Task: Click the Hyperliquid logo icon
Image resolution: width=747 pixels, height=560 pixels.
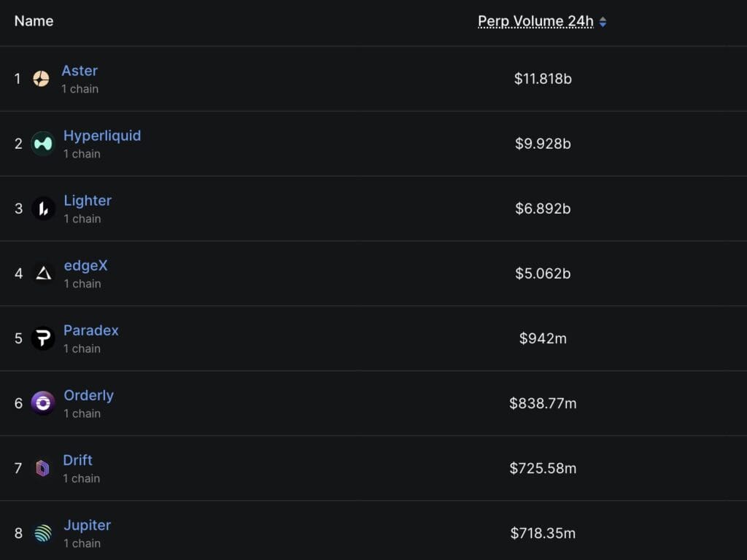Action: coord(43,144)
